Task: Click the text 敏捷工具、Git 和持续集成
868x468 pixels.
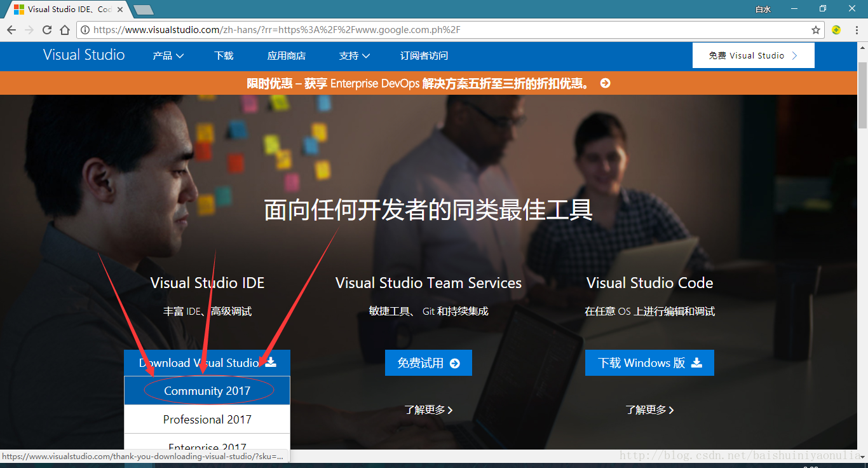Action: [428, 312]
